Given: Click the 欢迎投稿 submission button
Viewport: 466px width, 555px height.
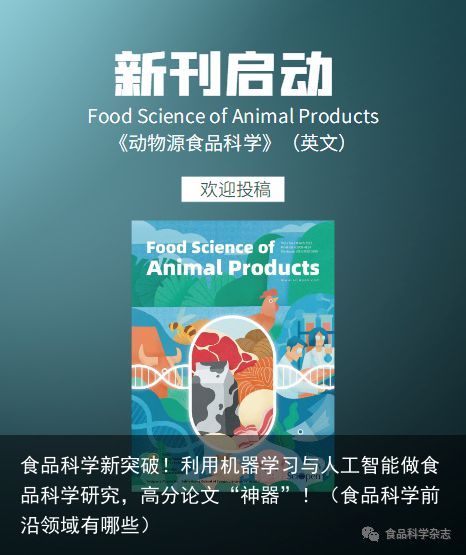Looking at the screenshot, I should tap(233, 189).
